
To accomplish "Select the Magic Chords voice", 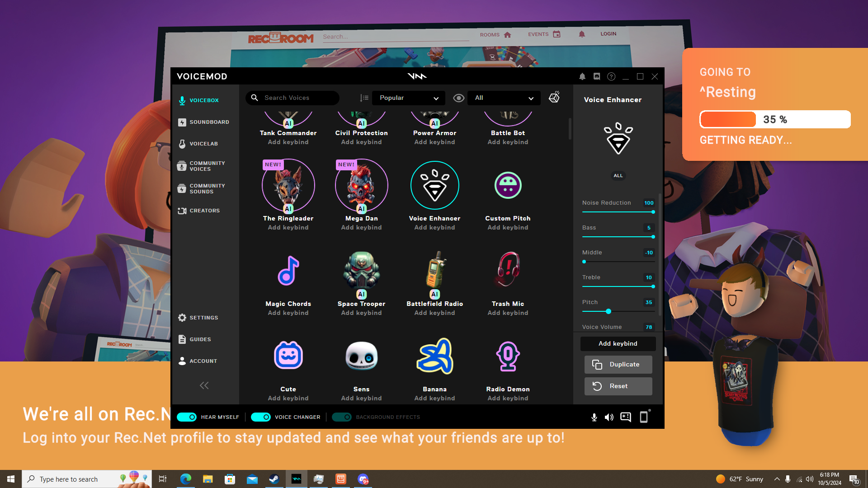I will pyautogui.click(x=288, y=271).
